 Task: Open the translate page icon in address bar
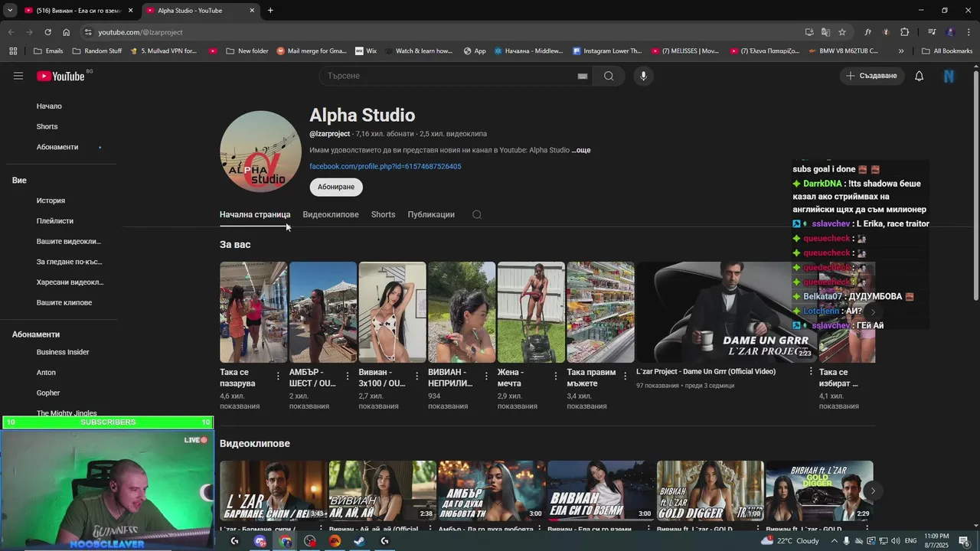pos(825,32)
